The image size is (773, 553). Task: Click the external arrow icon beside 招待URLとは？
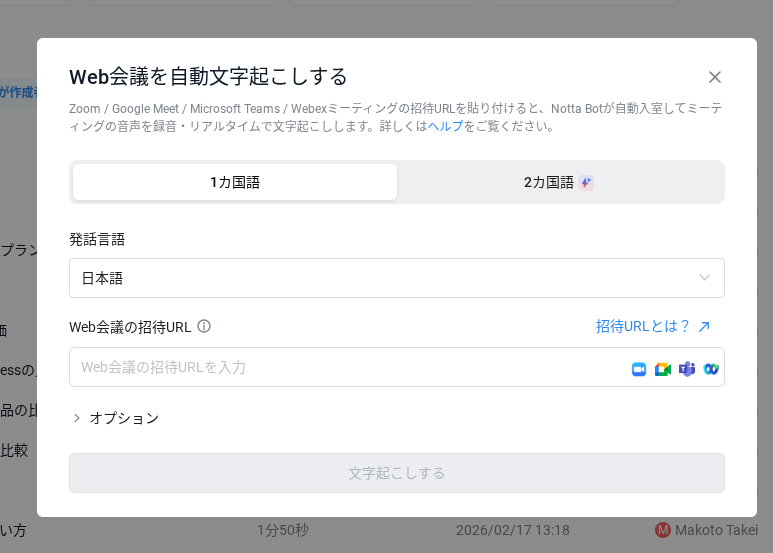(704, 327)
